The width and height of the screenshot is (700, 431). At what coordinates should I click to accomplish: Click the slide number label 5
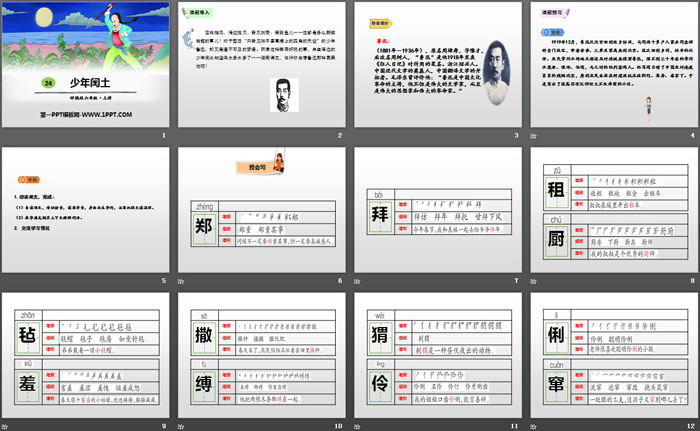coord(164,280)
